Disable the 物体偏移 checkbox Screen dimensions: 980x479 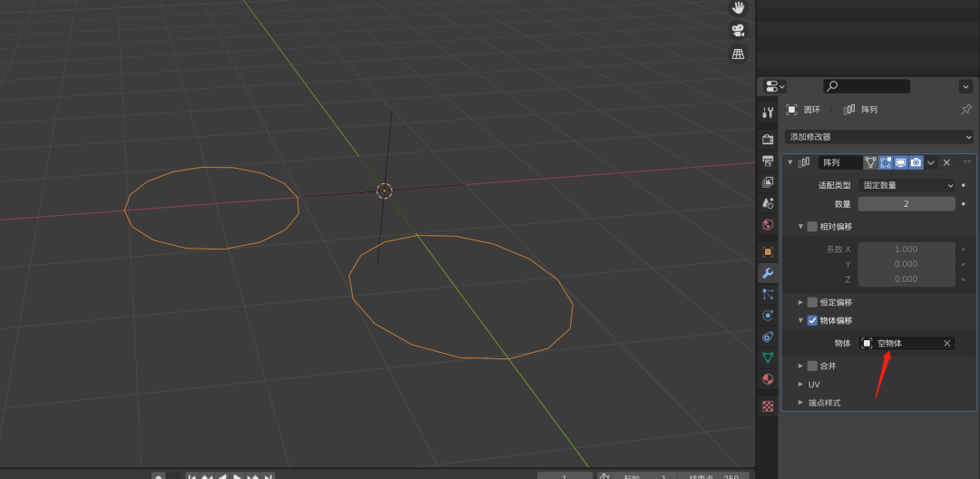tap(812, 320)
